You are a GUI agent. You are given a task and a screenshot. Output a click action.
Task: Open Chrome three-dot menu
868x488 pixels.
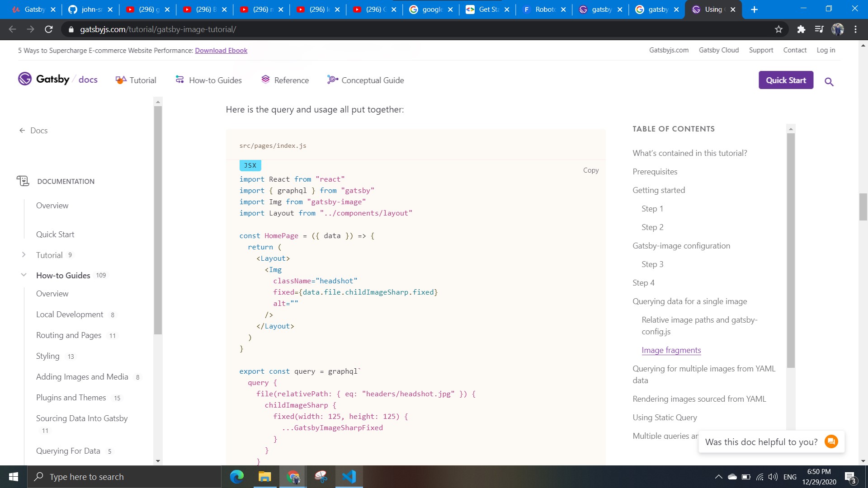pyautogui.click(x=855, y=29)
